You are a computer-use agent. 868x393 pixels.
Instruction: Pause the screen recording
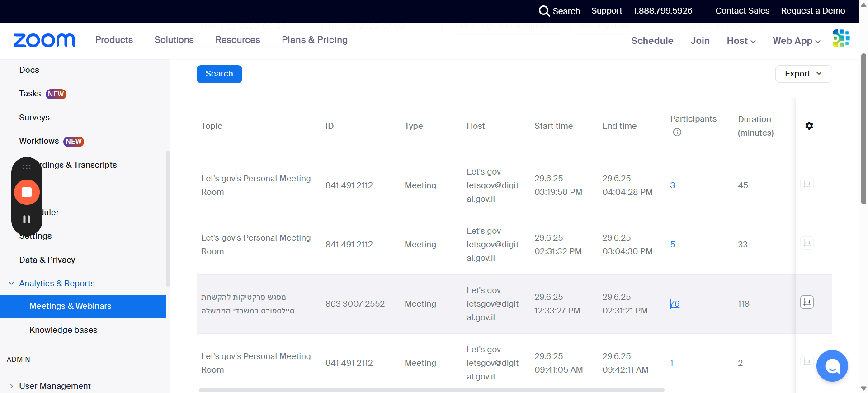coord(27,219)
